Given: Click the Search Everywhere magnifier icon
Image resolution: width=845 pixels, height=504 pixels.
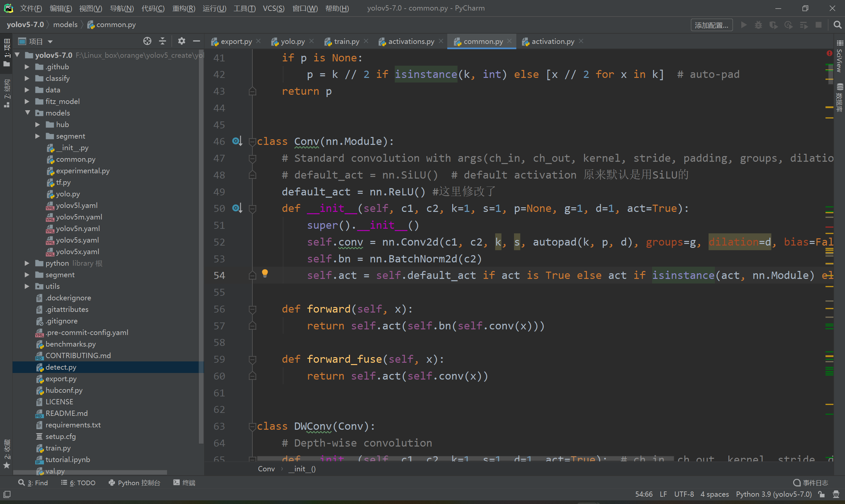Looking at the screenshot, I should [837, 25].
